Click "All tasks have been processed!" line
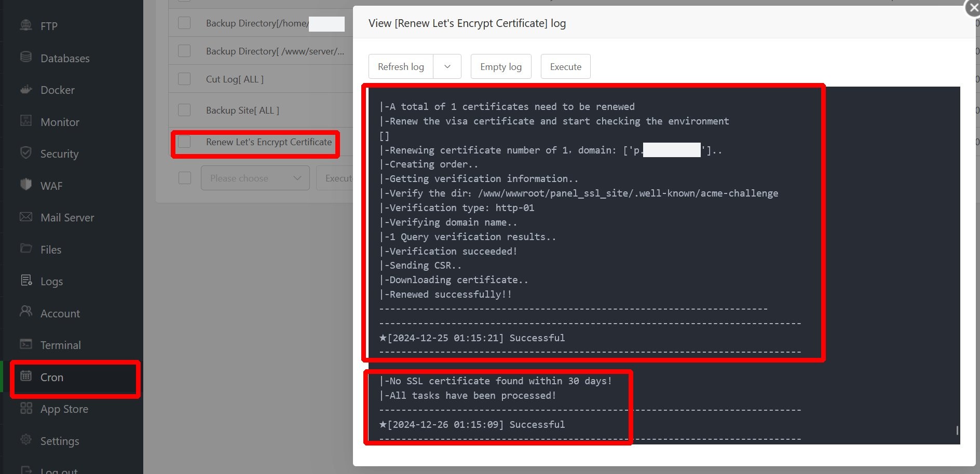The height and width of the screenshot is (474, 980). click(x=468, y=395)
